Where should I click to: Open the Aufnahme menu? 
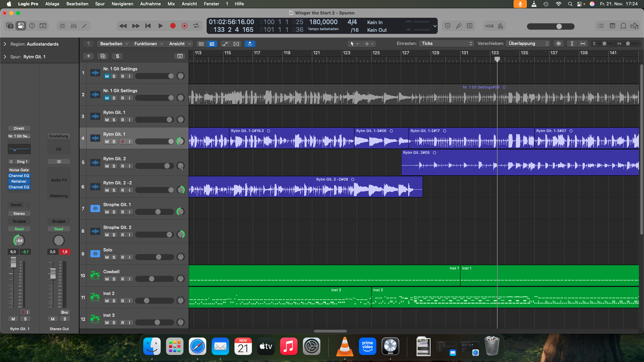pyautogui.click(x=150, y=4)
